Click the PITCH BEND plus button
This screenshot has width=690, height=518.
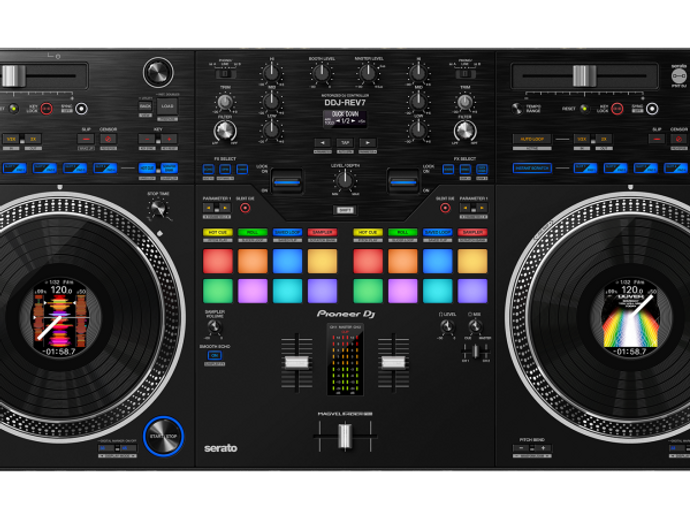click(543, 448)
